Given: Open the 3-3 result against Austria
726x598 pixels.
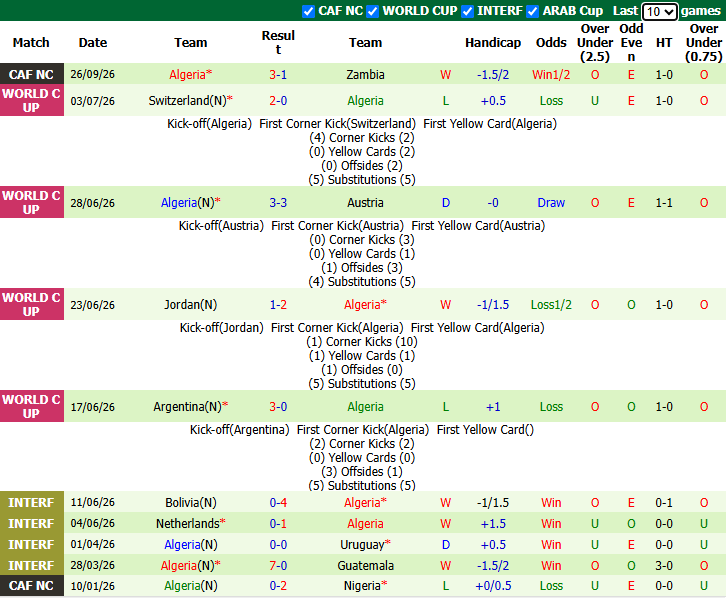Looking at the screenshot, I should click(x=278, y=203).
